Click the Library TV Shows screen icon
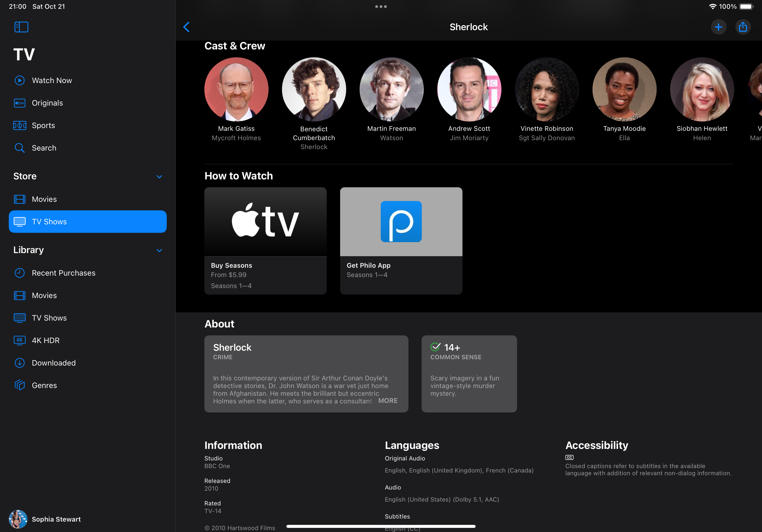Screen dimensions: 762x532 (x=19, y=318)
